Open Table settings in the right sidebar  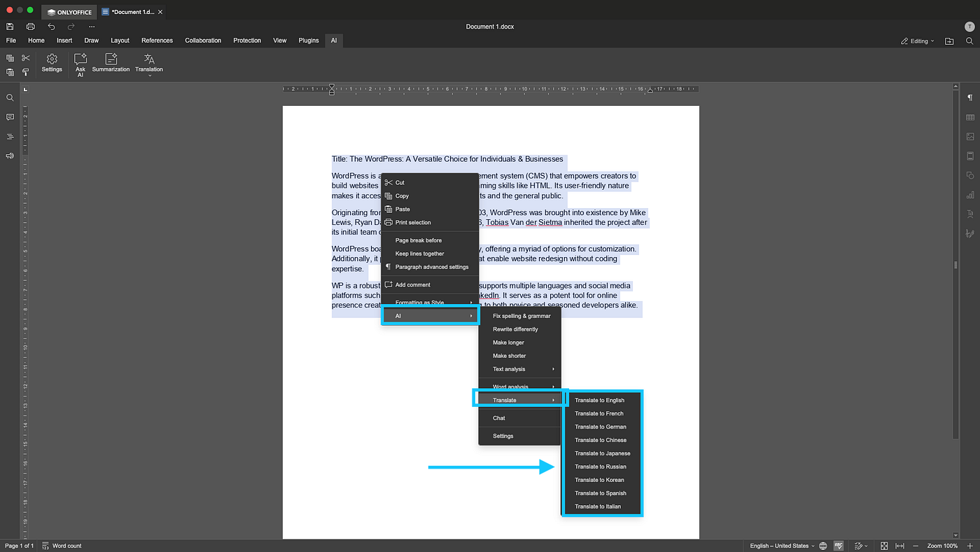970,117
